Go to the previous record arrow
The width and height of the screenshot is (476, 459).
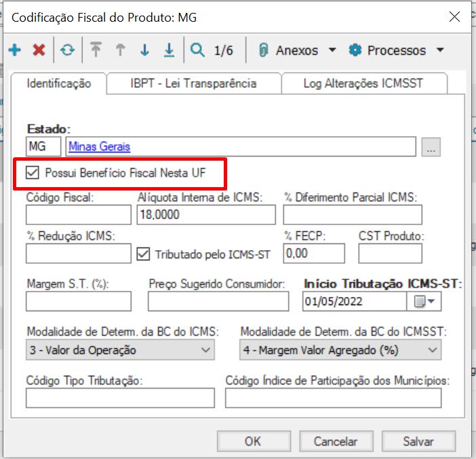click(121, 49)
